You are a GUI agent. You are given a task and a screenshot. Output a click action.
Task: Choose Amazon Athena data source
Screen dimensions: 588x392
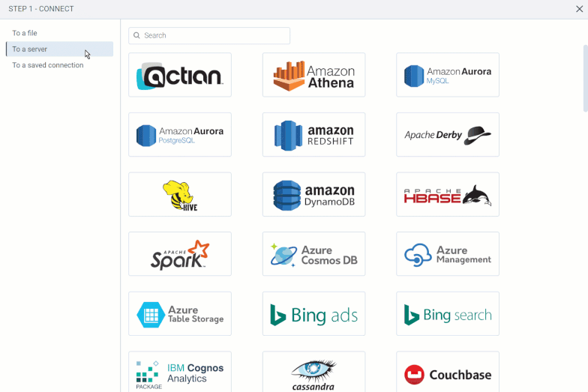tap(313, 75)
